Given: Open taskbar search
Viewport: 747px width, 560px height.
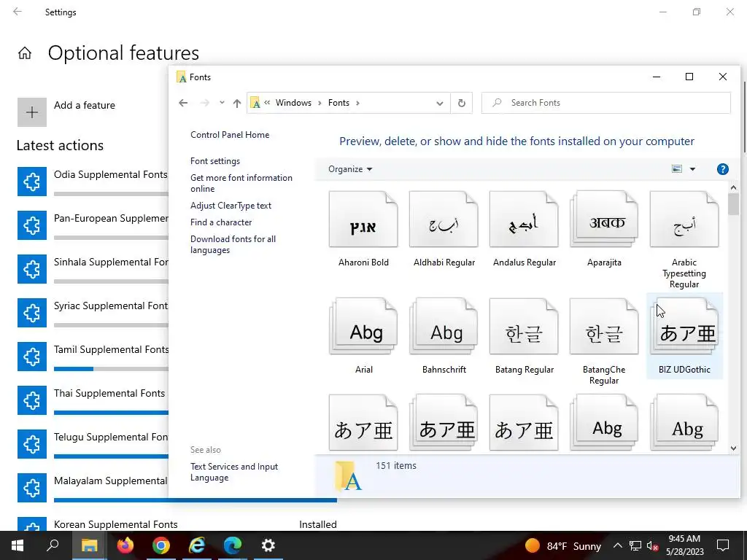Looking at the screenshot, I should 53,545.
